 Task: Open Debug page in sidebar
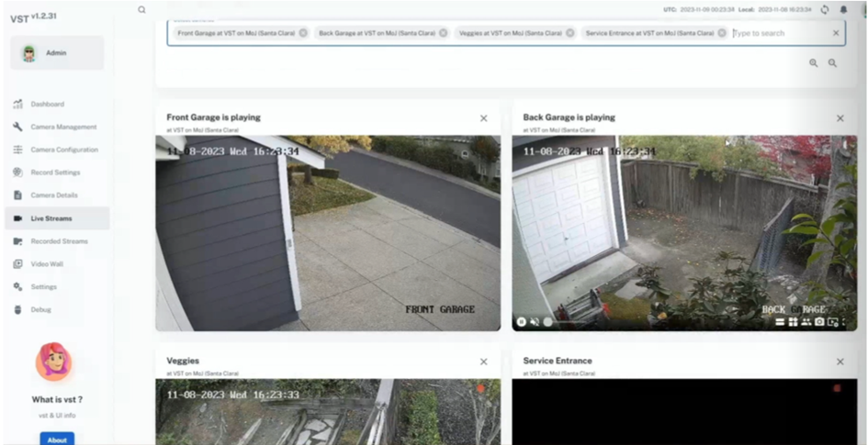tap(57, 309)
